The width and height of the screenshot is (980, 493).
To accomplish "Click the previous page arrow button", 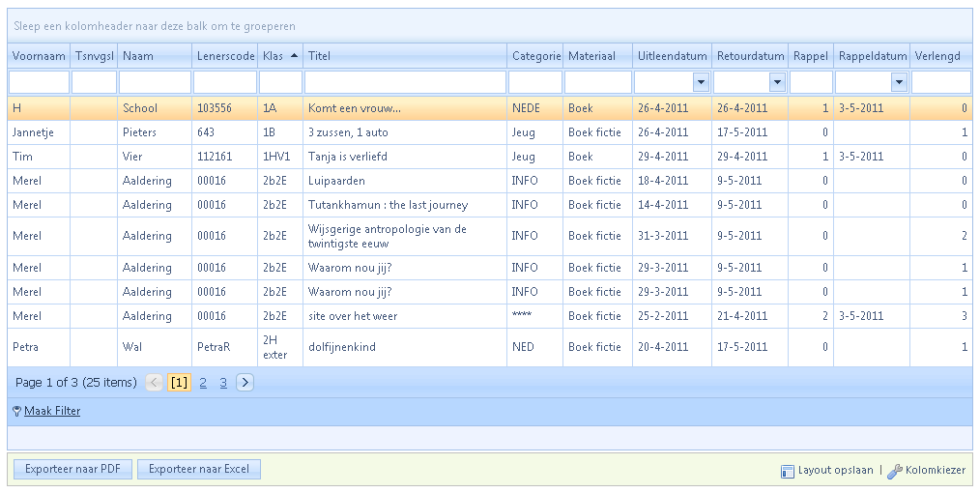I will [x=155, y=383].
